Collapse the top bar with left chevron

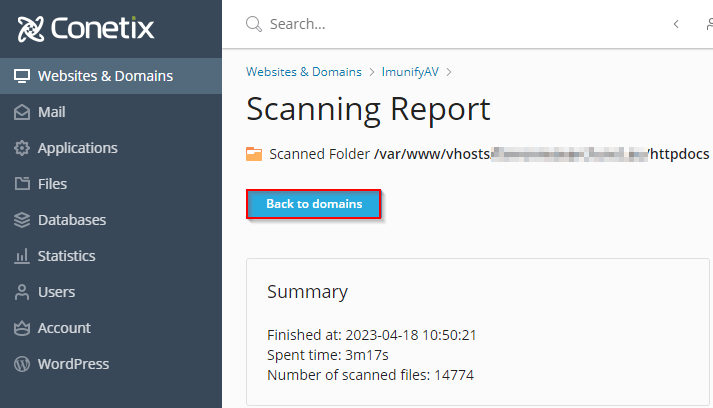tap(676, 24)
